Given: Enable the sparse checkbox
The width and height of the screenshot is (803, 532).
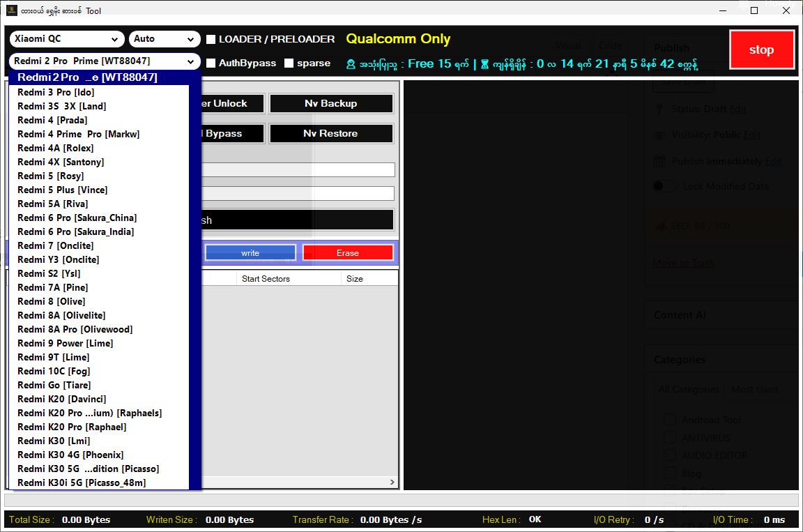Looking at the screenshot, I should pyautogui.click(x=288, y=63).
